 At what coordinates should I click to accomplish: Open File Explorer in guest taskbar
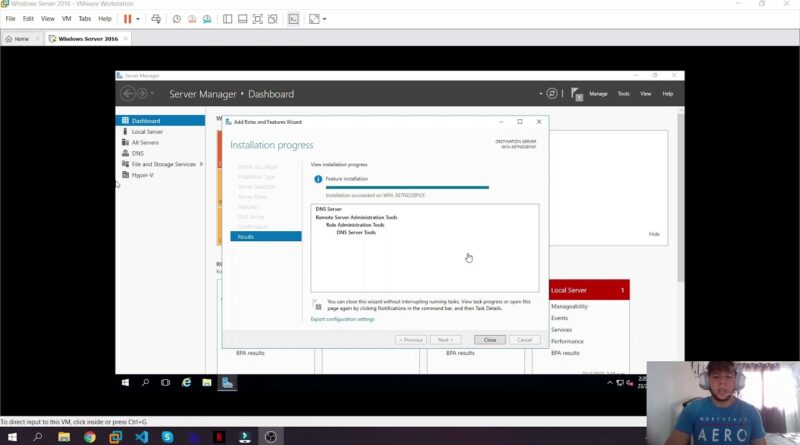(x=207, y=382)
